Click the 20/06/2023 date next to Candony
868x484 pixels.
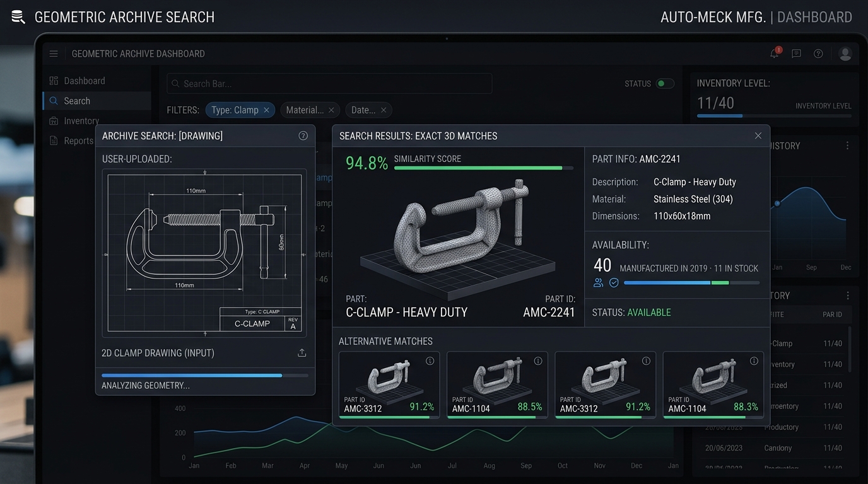pyautogui.click(x=724, y=448)
